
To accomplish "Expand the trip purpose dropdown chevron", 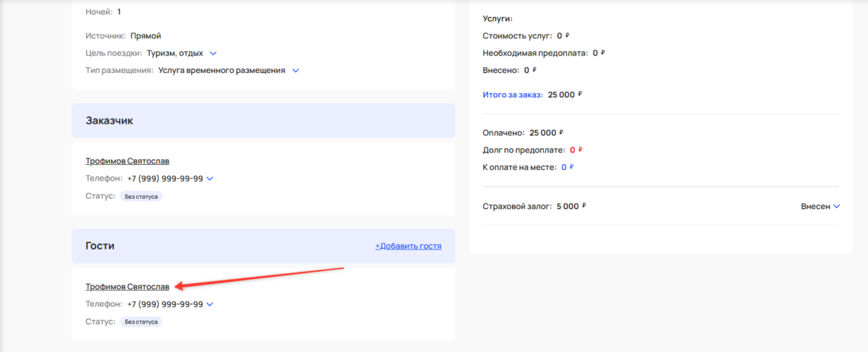I will click(x=213, y=53).
